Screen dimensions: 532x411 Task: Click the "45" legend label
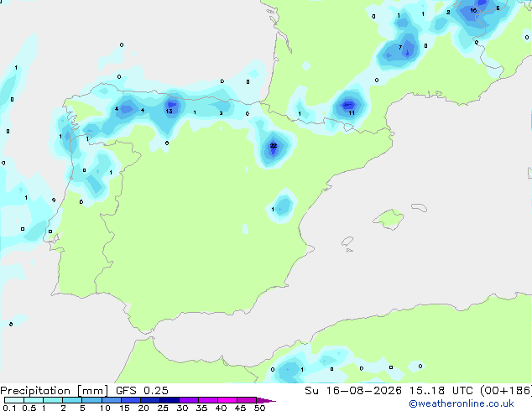point(240,408)
